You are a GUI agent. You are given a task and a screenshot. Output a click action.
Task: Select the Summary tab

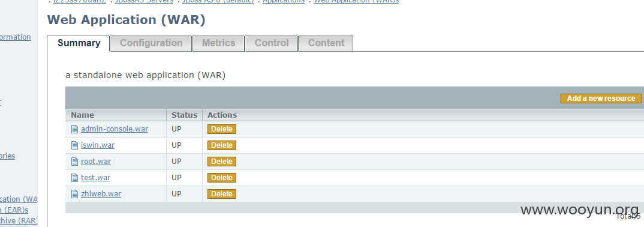click(79, 43)
